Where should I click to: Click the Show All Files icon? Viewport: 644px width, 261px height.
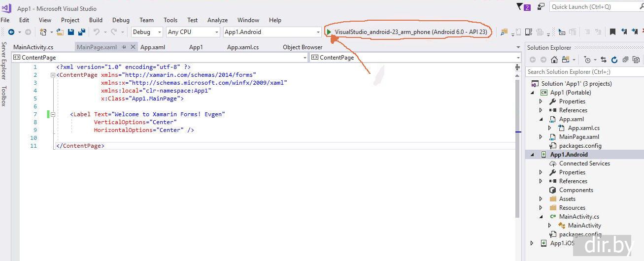636,60
